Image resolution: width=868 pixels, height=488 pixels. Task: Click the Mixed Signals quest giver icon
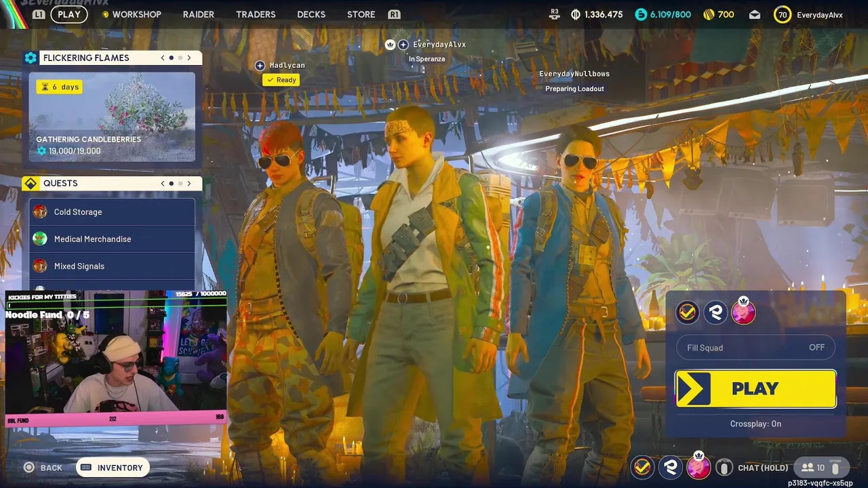[x=41, y=266]
